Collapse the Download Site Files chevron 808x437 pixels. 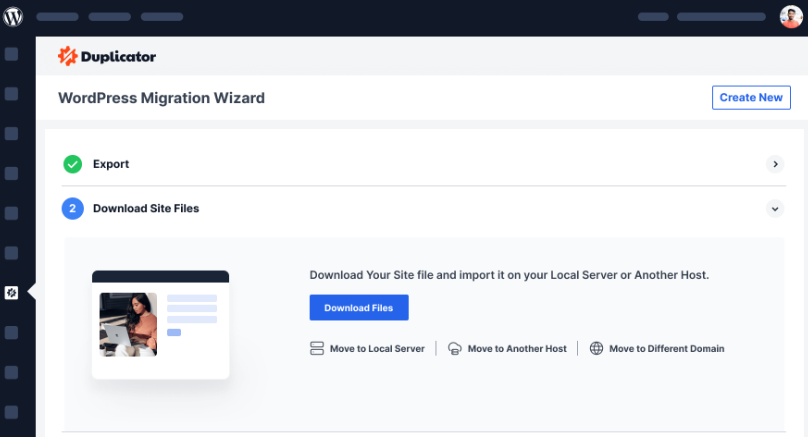coord(774,209)
